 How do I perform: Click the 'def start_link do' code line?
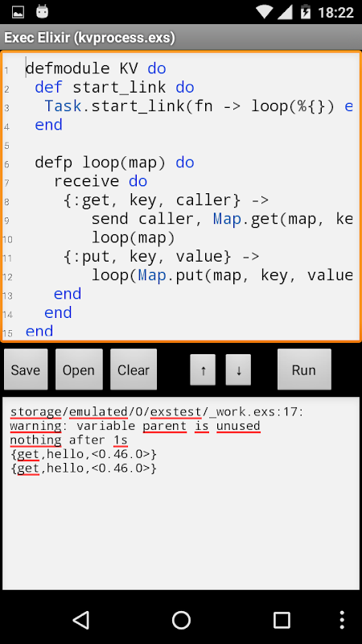pos(114,87)
